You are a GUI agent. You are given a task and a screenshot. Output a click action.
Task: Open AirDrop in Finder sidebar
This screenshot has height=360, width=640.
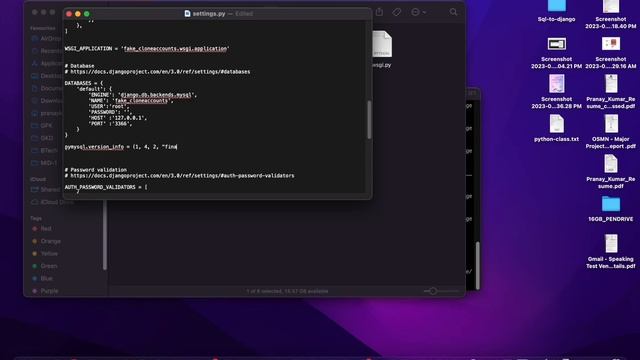pyautogui.click(x=46, y=38)
